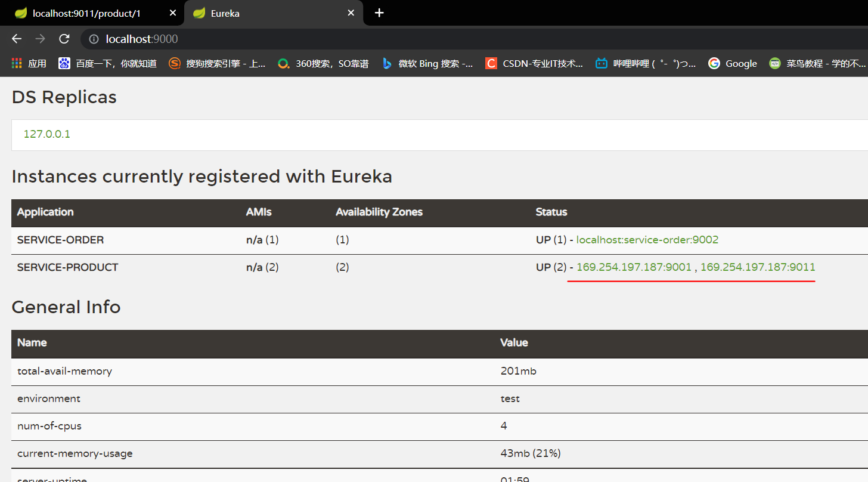Open the 微软 Bing 搜索 bookmark
The image size is (868, 482).
pyautogui.click(x=427, y=63)
